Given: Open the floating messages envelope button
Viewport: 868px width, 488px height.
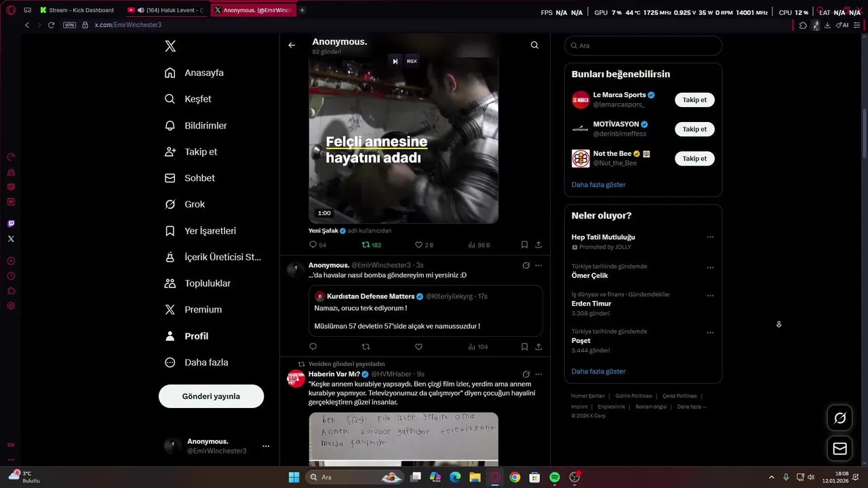Looking at the screenshot, I should (840, 449).
